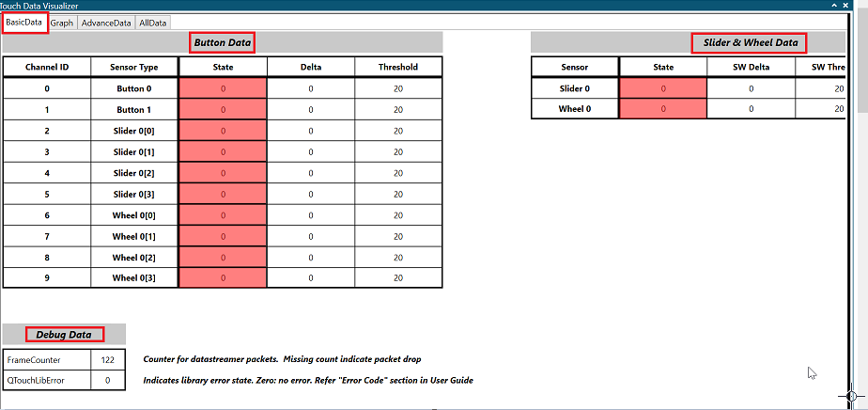The width and height of the screenshot is (868, 410).
Task: Select the Slider 0[2] sensor type cell
Action: click(134, 173)
